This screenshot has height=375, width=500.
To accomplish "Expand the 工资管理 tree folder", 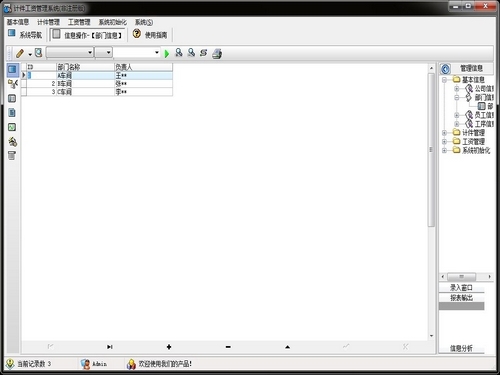I will click(444, 142).
